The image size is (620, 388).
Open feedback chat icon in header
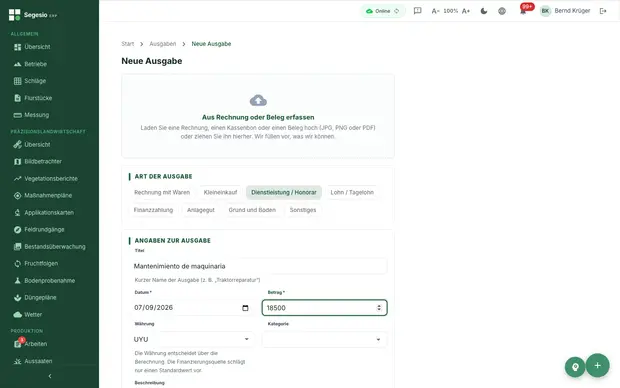[417, 11]
